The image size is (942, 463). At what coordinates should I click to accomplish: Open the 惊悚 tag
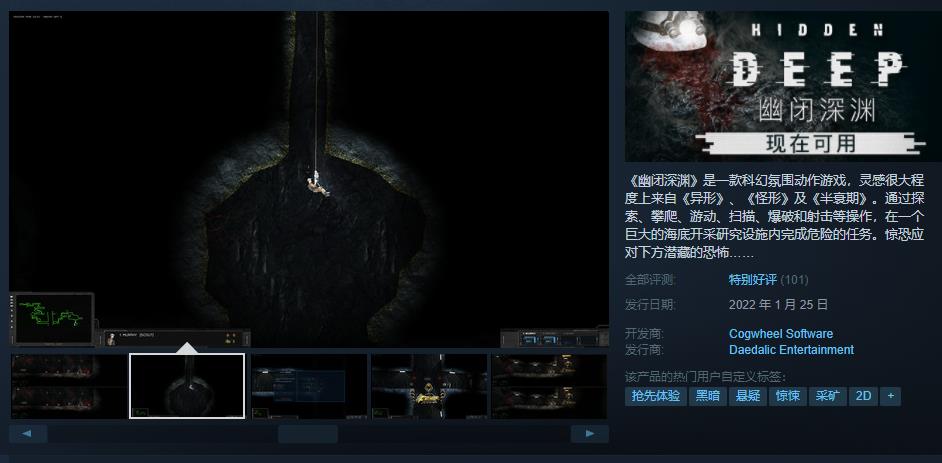click(787, 396)
